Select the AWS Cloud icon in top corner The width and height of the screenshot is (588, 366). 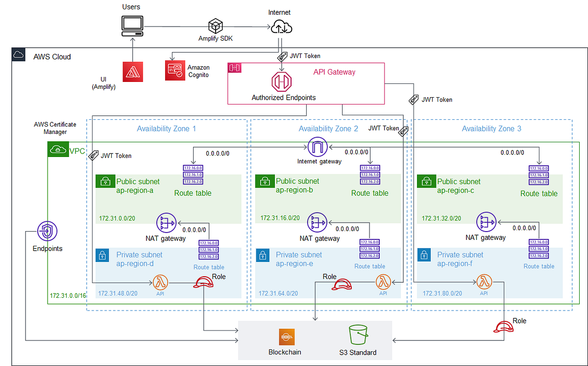tap(18, 54)
